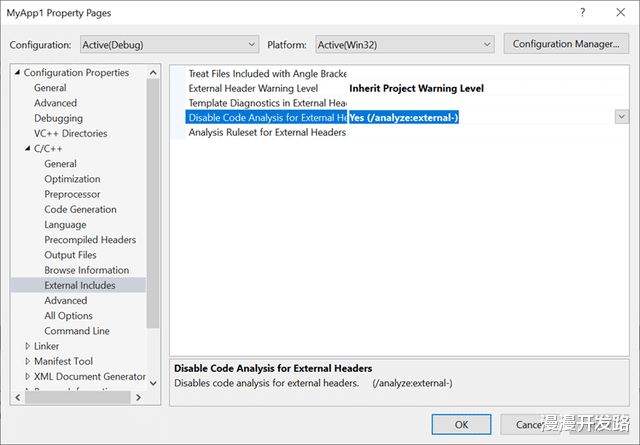Open dropdown arrow for Disable Code Analysis value
Viewport: 640px width, 445px height.
point(621,117)
